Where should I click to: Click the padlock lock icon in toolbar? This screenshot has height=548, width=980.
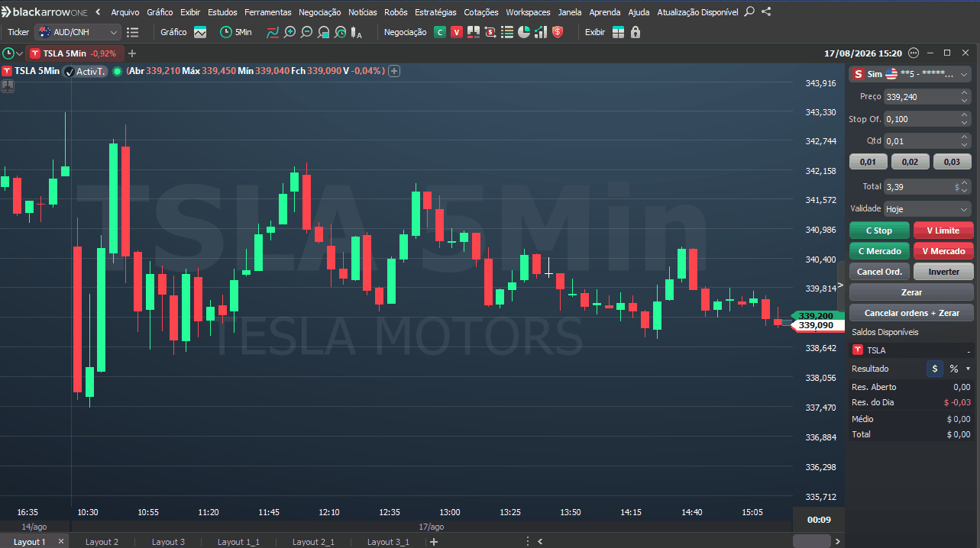636,32
